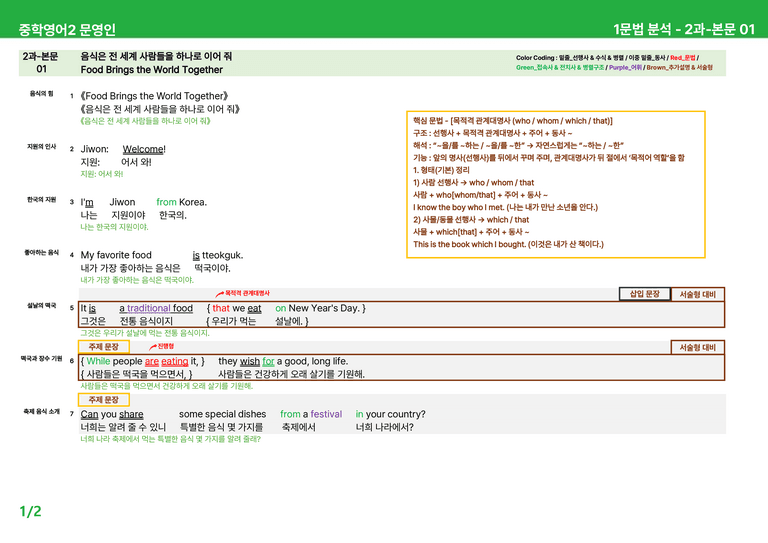Screen dimensions: 768x543
Task: Click the line '구조 : 선행사 + 목적격 관계대명사'
Action: (x=492, y=133)
